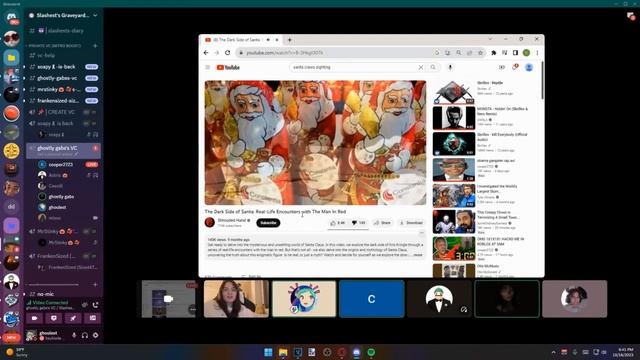Dislike the YouTube video
640x360 pixels.
[x=358, y=223]
